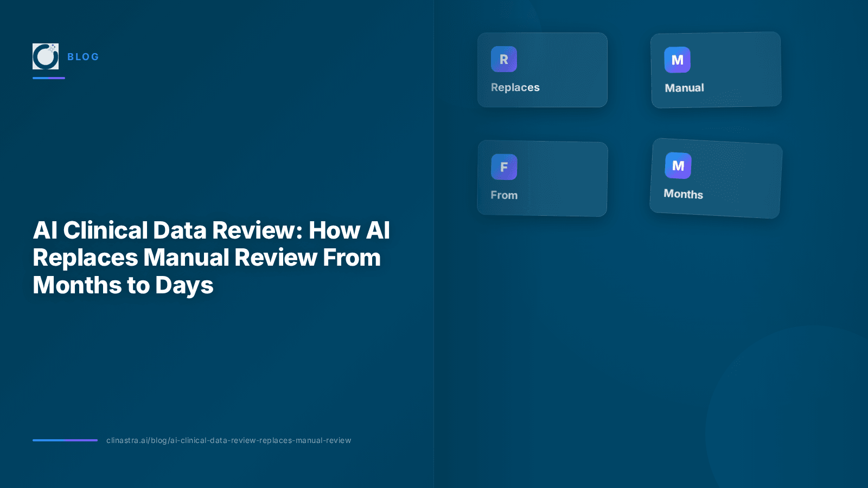The width and height of the screenshot is (868, 488).
Task: Click the R icon on Replaces card
Action: point(504,59)
